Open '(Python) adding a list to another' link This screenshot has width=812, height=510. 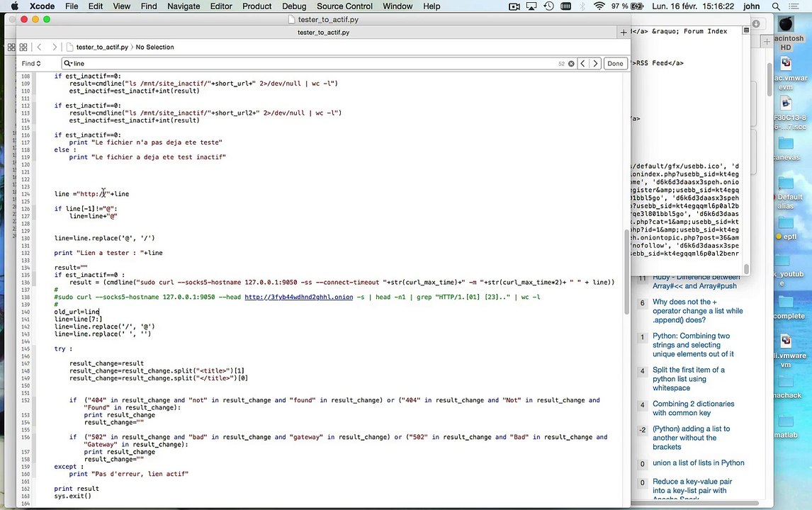(x=692, y=438)
